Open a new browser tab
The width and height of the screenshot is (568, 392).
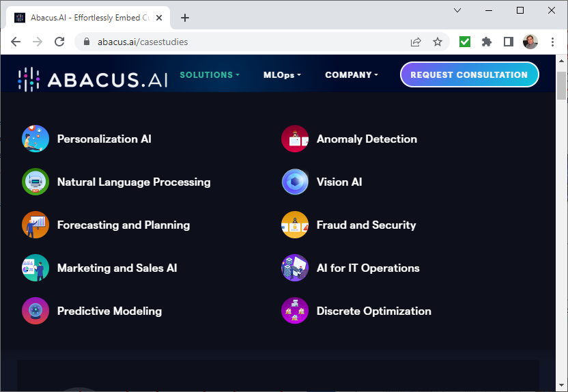click(185, 18)
